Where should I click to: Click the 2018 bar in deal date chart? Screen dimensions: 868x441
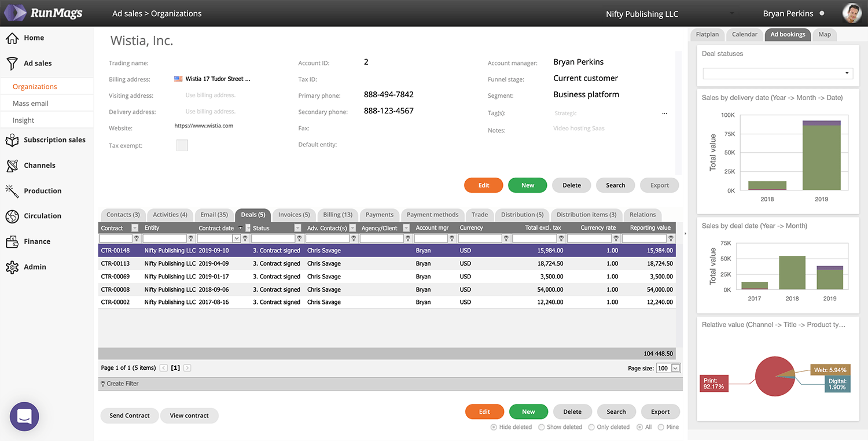[792, 273]
